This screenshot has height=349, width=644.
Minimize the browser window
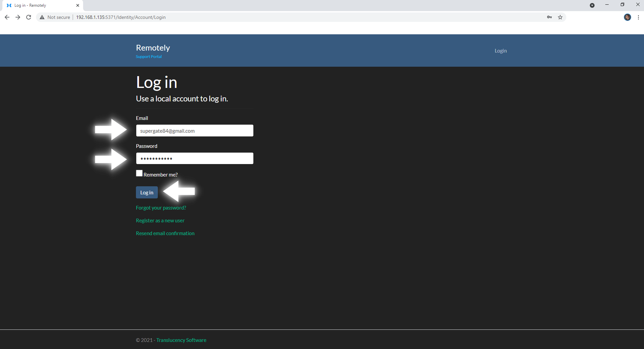coord(607,5)
